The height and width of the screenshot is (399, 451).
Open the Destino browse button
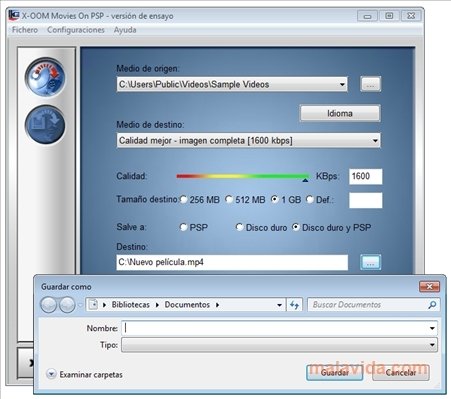coord(370,263)
